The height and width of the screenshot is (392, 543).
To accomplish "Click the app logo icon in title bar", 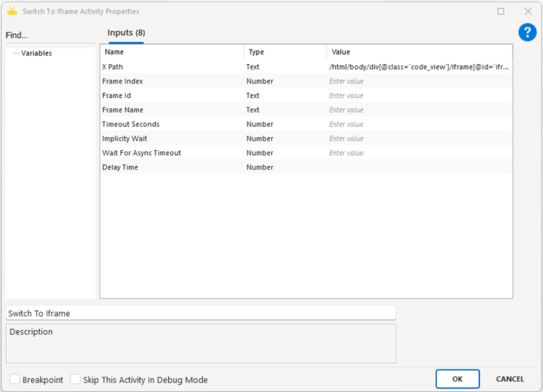I will (x=12, y=11).
